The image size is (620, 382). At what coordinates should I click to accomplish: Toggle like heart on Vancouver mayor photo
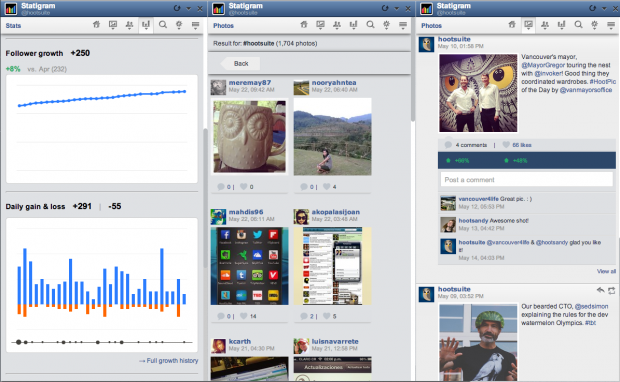[506, 145]
